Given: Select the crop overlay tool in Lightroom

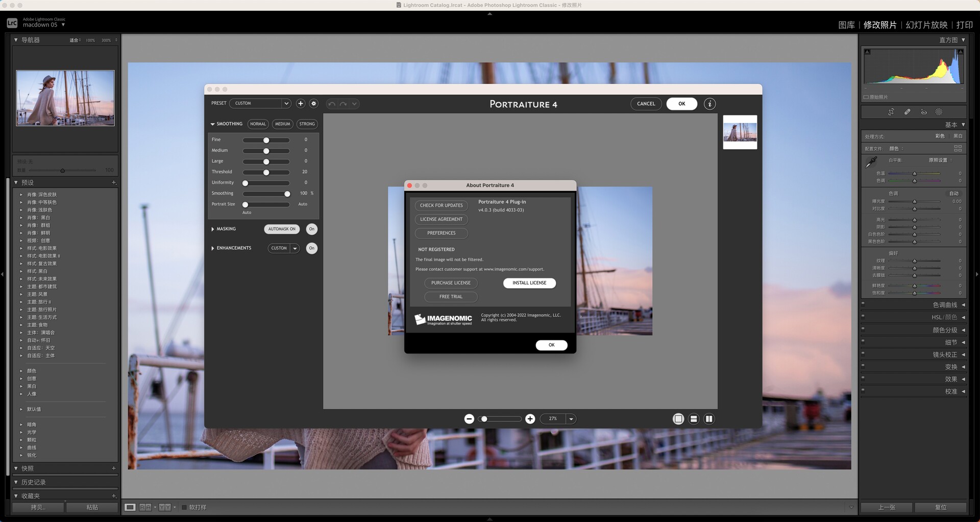Looking at the screenshot, I should coord(891,112).
